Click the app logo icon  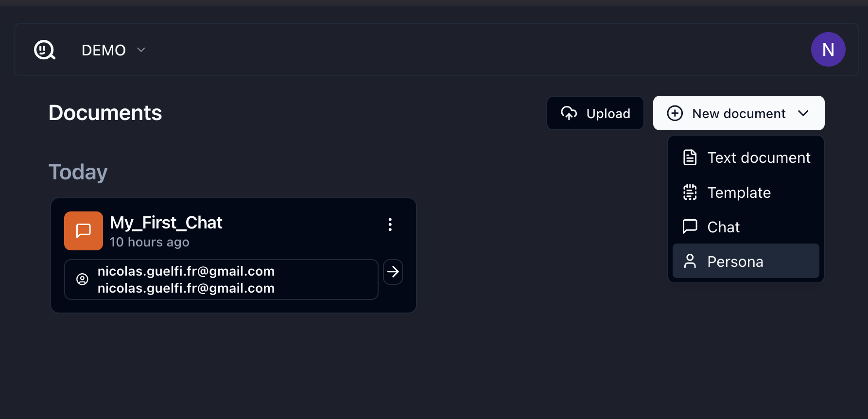click(45, 50)
